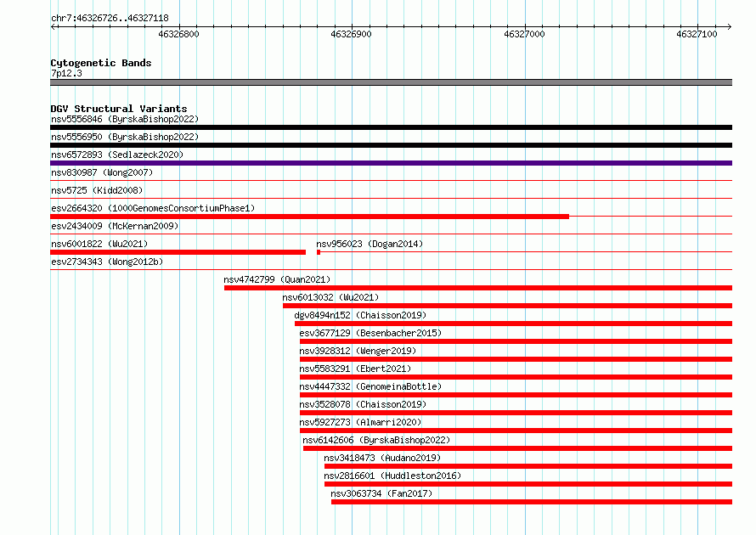
Task: Open the DGV Structural Variants track title
Action: [119, 109]
